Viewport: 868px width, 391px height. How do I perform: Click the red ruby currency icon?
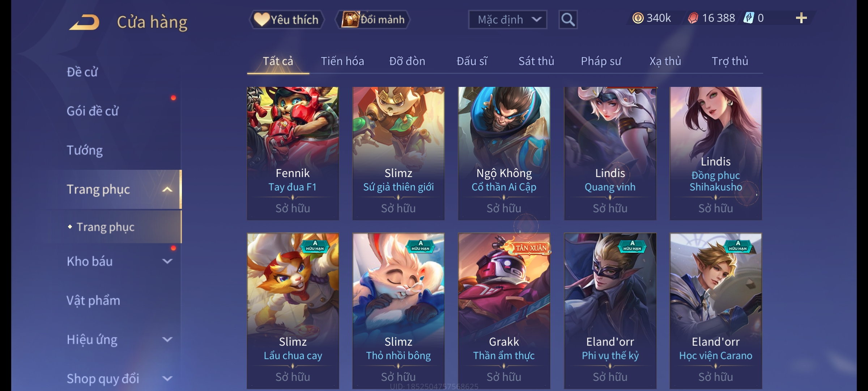point(693,18)
